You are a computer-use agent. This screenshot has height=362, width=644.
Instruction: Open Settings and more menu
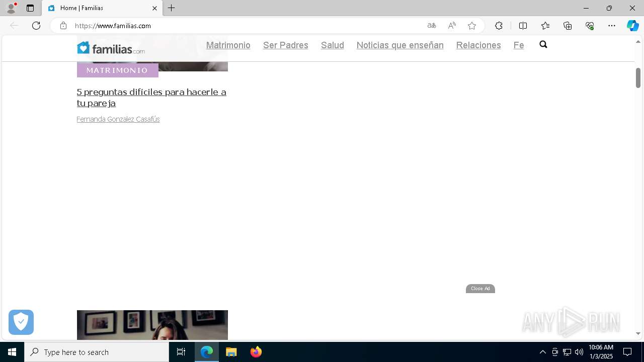click(x=612, y=26)
